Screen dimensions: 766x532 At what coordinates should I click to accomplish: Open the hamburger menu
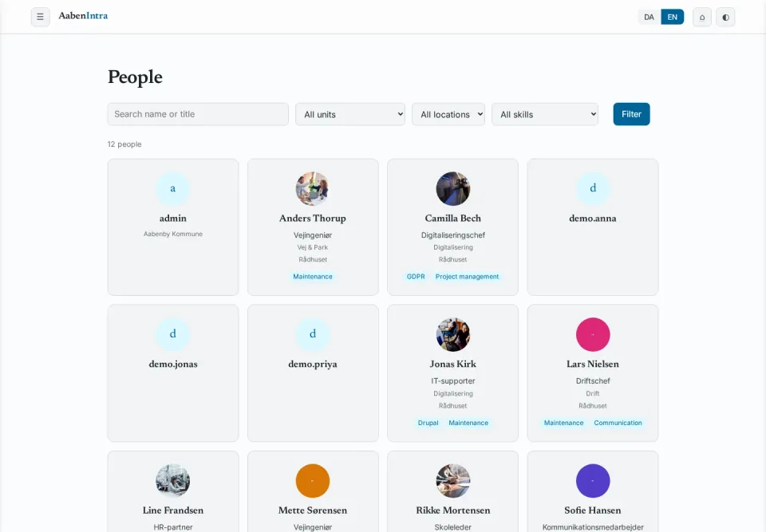click(x=40, y=17)
